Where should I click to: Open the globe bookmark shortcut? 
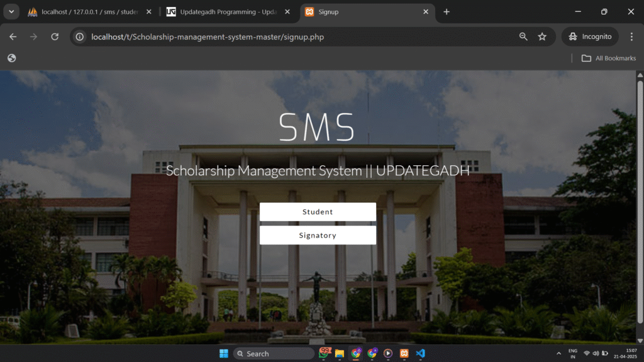11,58
